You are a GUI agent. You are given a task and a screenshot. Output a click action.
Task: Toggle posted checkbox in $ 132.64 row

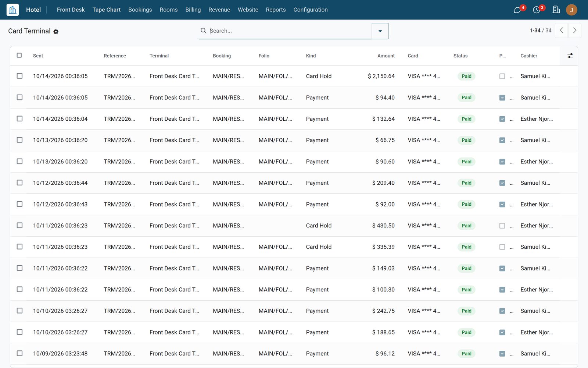(502, 119)
